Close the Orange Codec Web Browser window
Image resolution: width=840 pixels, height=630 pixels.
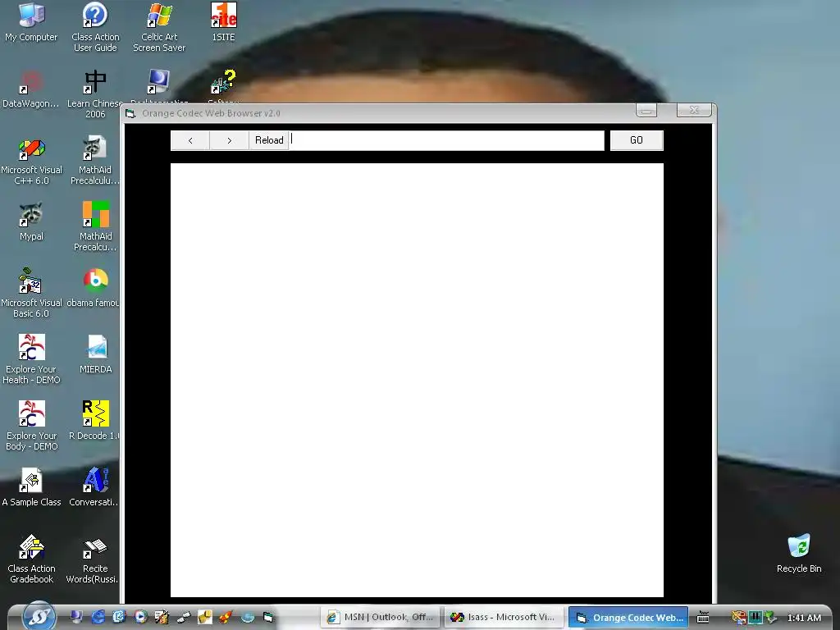tap(694, 111)
